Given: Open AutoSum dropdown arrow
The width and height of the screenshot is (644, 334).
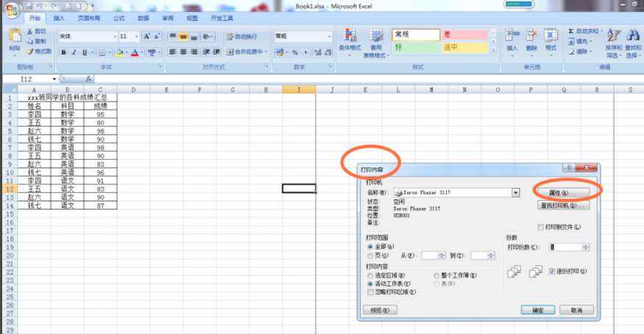Looking at the screenshot, I should pos(602,31).
